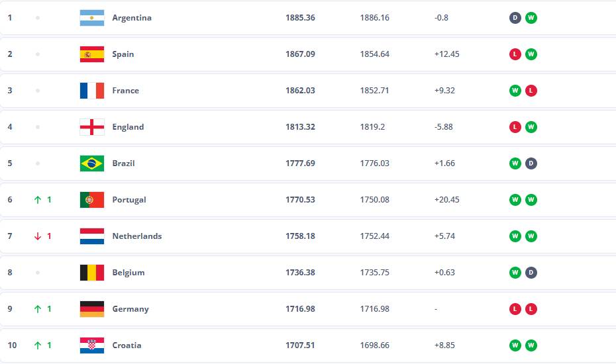
Task: Click the Croatia flag icon
Action: coord(92,345)
